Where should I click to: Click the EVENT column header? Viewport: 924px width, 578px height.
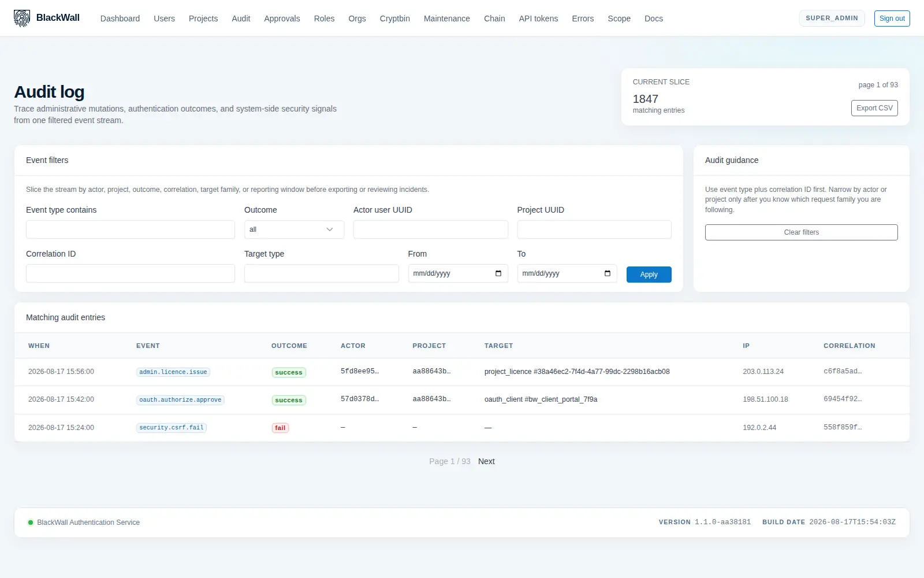pos(148,346)
